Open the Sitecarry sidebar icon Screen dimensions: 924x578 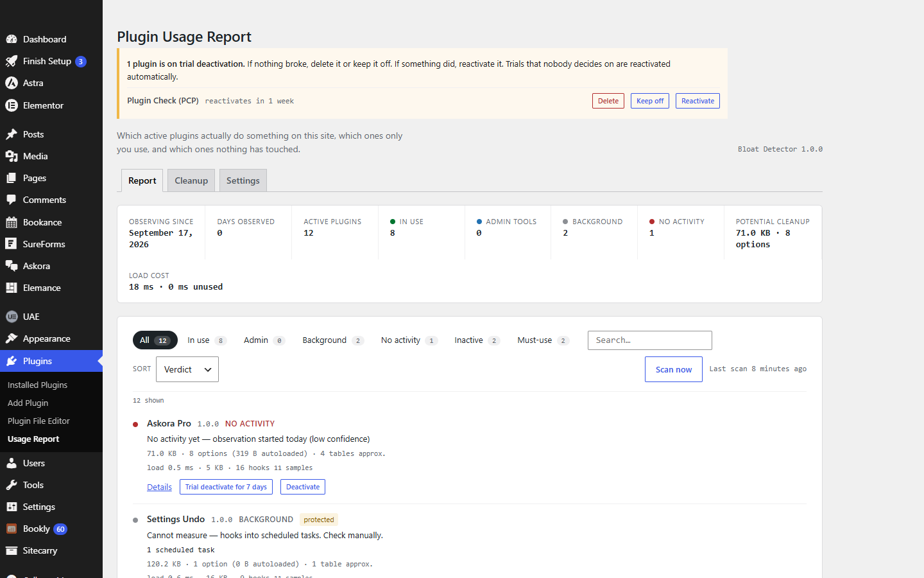coord(12,550)
